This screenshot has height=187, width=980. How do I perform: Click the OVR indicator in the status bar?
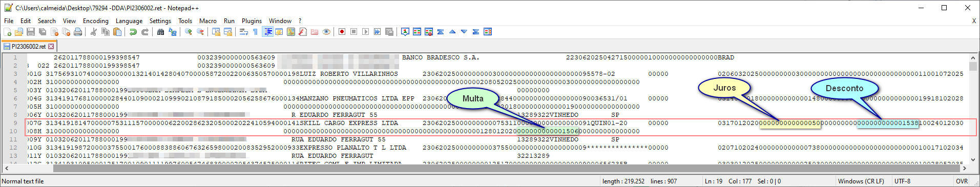962,181
